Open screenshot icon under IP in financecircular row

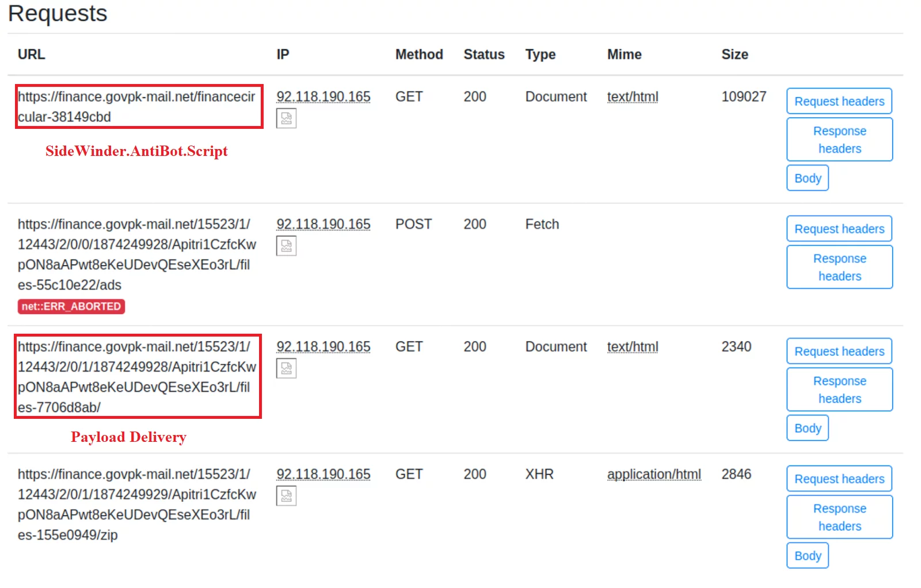286,119
